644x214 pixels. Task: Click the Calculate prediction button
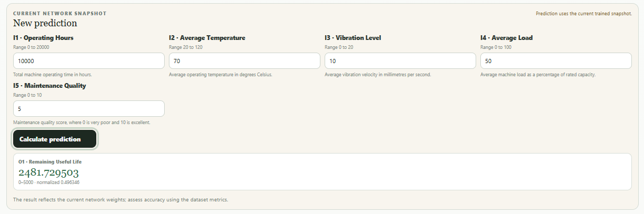pos(55,139)
